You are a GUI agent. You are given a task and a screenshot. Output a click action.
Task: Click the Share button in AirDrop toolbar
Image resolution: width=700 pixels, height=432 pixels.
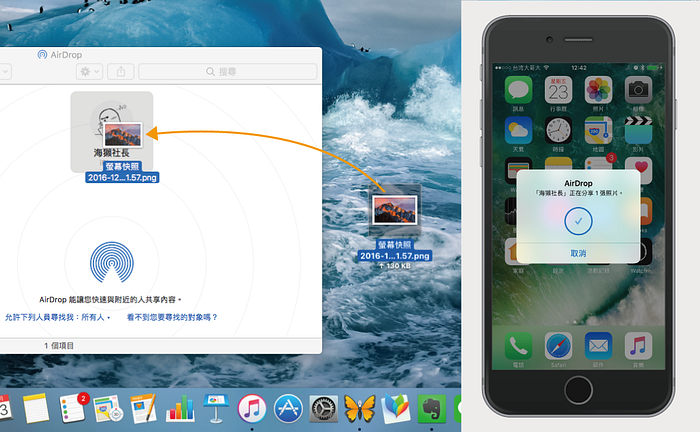click(x=121, y=71)
